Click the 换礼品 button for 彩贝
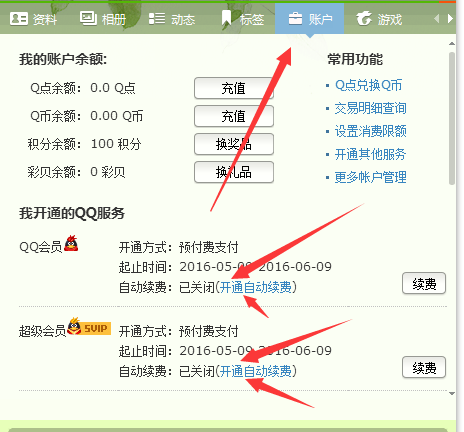The height and width of the screenshot is (432, 464). pyautogui.click(x=234, y=172)
